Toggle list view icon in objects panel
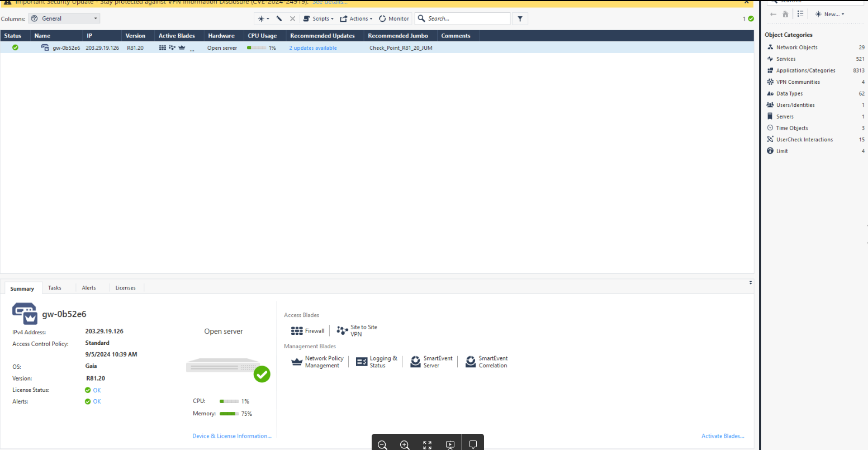This screenshot has width=868, height=450. 800,14
